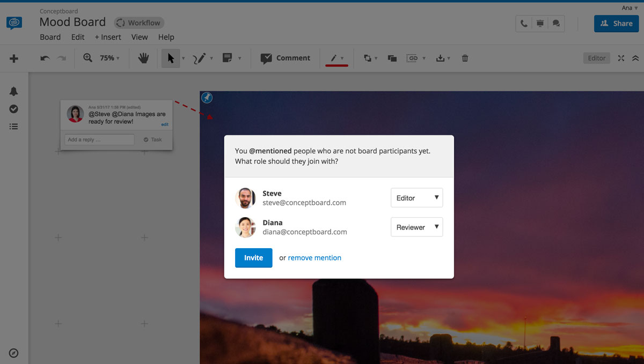Open the 75% zoom level dropdown
The width and height of the screenshot is (644, 364).
[109, 58]
